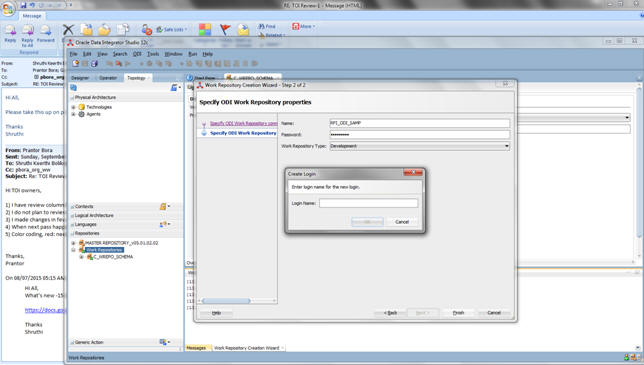
Task: Open the Search menu in ODI Studio
Action: click(120, 54)
